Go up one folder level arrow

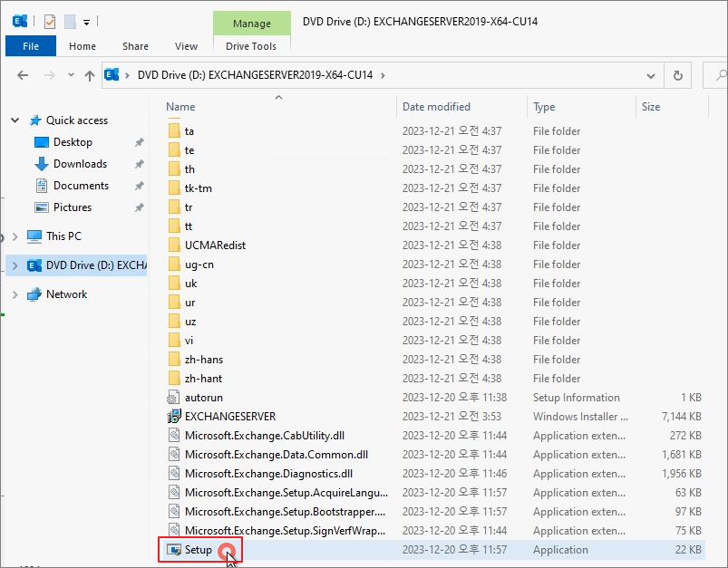90,75
